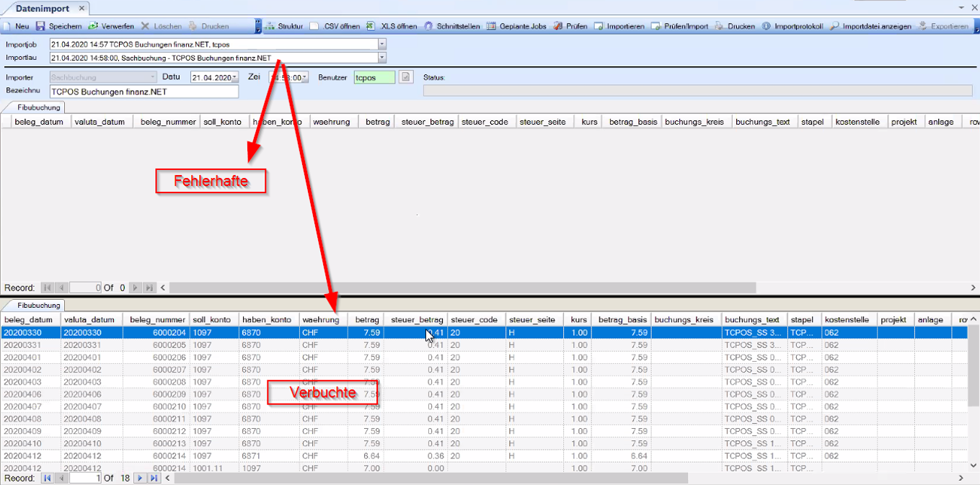
Task: Click the lower grid horizontal scrollbar
Action: pyautogui.click(x=433, y=478)
